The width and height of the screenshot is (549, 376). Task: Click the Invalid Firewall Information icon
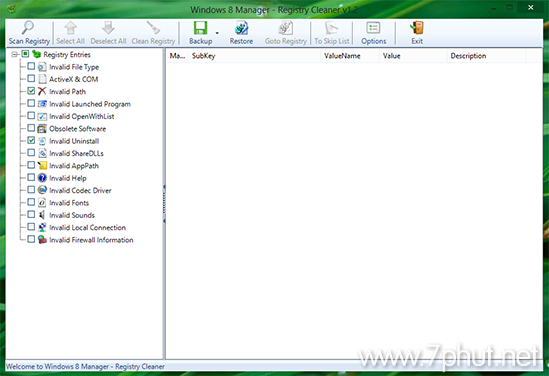coord(42,240)
